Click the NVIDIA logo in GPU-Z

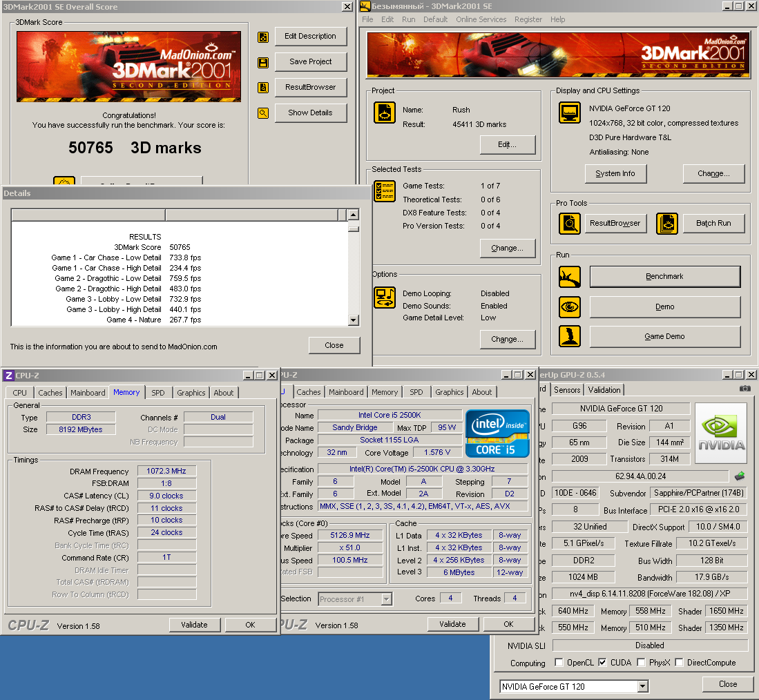tap(721, 434)
